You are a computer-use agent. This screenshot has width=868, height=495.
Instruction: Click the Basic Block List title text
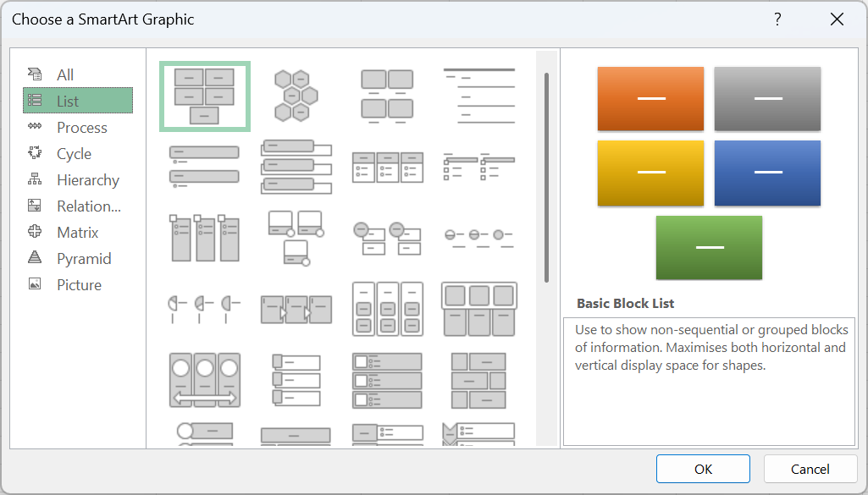pyautogui.click(x=625, y=303)
